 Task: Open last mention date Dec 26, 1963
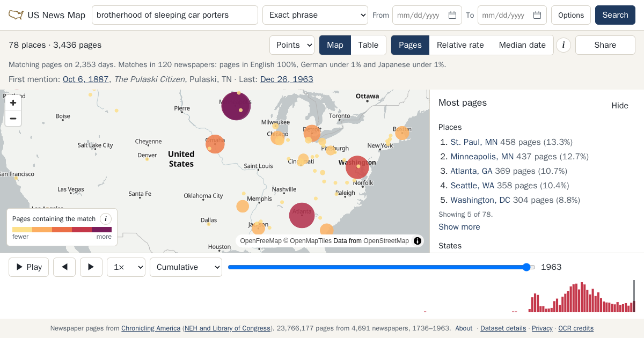(287, 79)
